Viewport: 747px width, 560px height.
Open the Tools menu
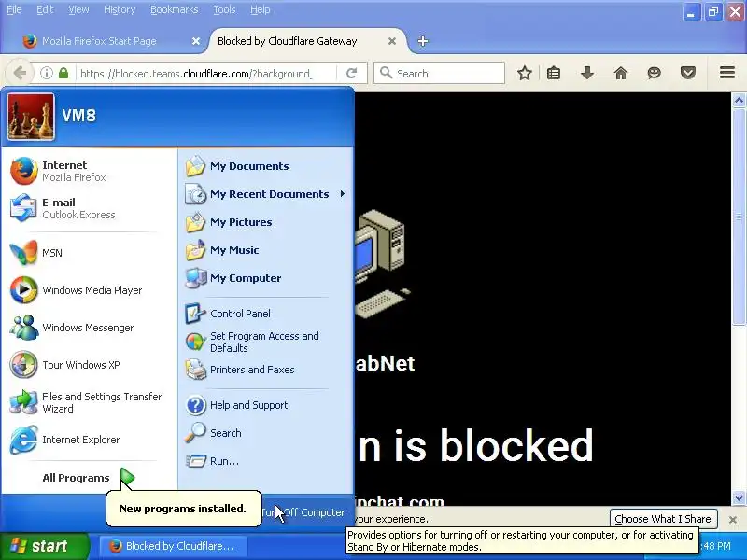(224, 9)
